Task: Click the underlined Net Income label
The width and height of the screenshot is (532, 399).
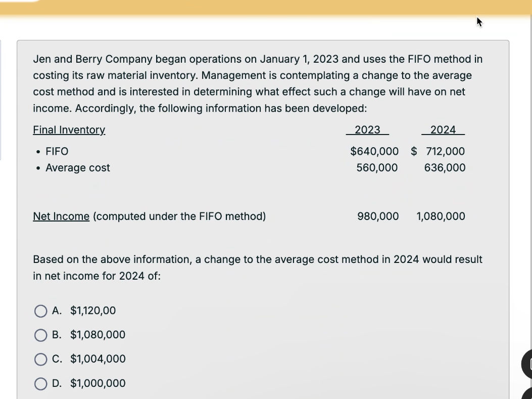Action: point(61,216)
